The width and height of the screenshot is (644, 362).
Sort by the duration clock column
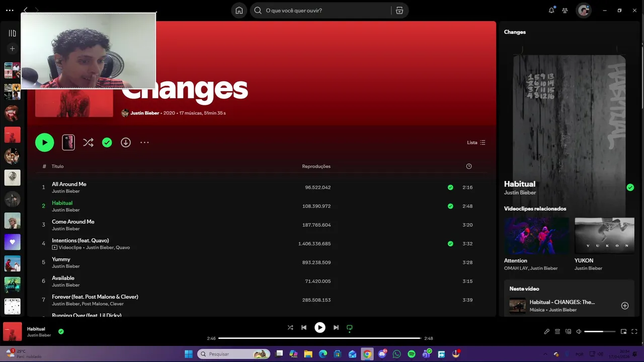[469, 166]
